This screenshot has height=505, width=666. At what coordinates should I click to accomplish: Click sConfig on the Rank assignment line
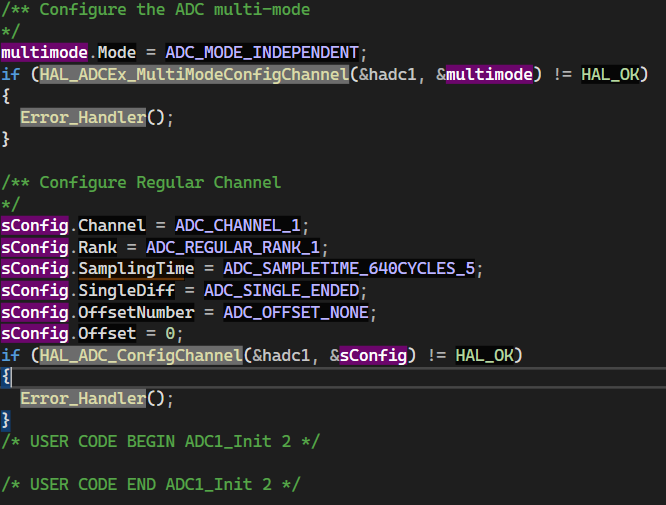[35, 247]
